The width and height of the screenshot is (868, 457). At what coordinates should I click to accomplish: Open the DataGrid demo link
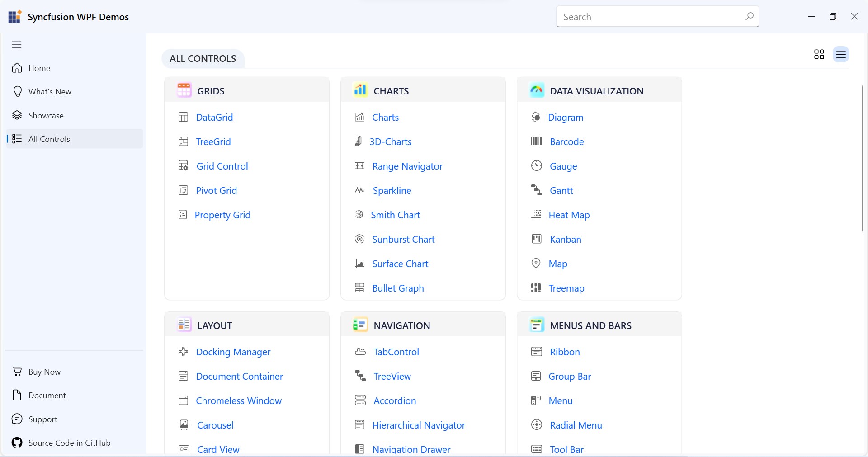(x=214, y=118)
